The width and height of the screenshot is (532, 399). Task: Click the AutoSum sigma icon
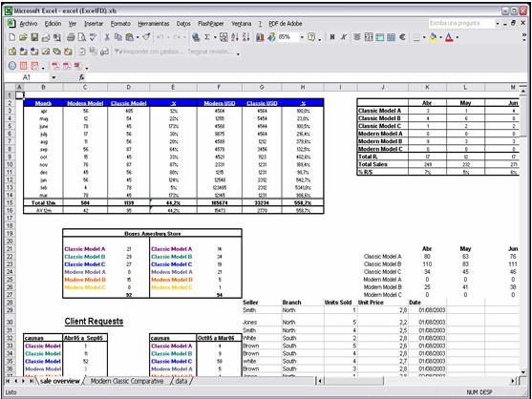click(206, 37)
